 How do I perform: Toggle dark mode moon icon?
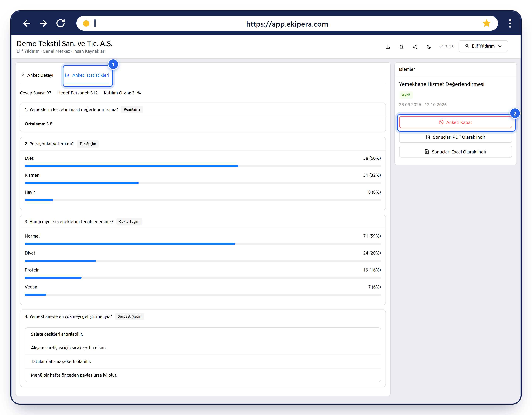[429, 47]
